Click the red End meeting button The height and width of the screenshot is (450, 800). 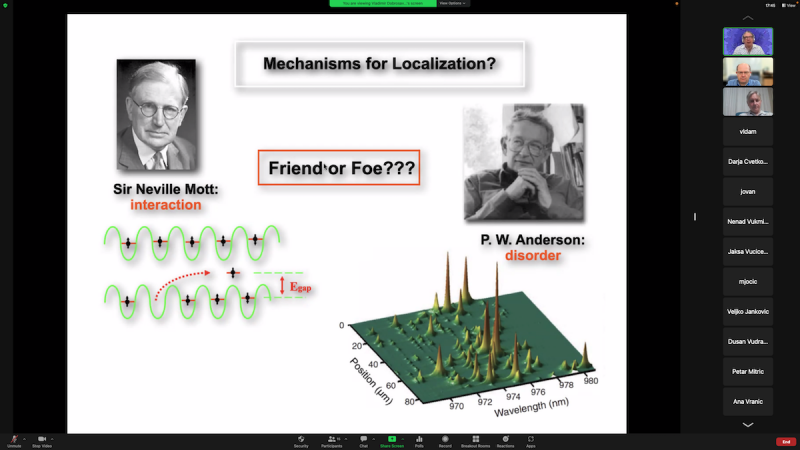coord(785,441)
